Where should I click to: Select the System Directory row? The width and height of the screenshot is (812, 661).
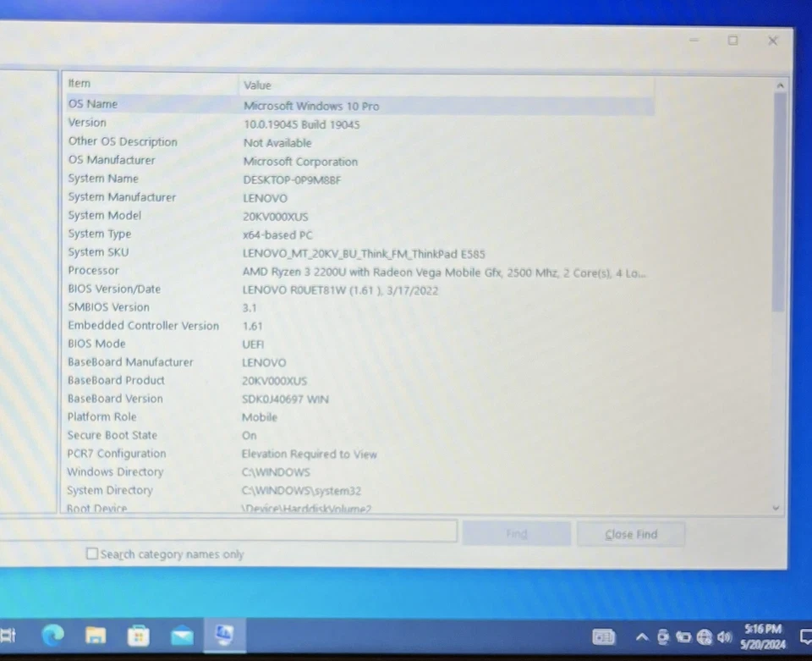(x=360, y=490)
